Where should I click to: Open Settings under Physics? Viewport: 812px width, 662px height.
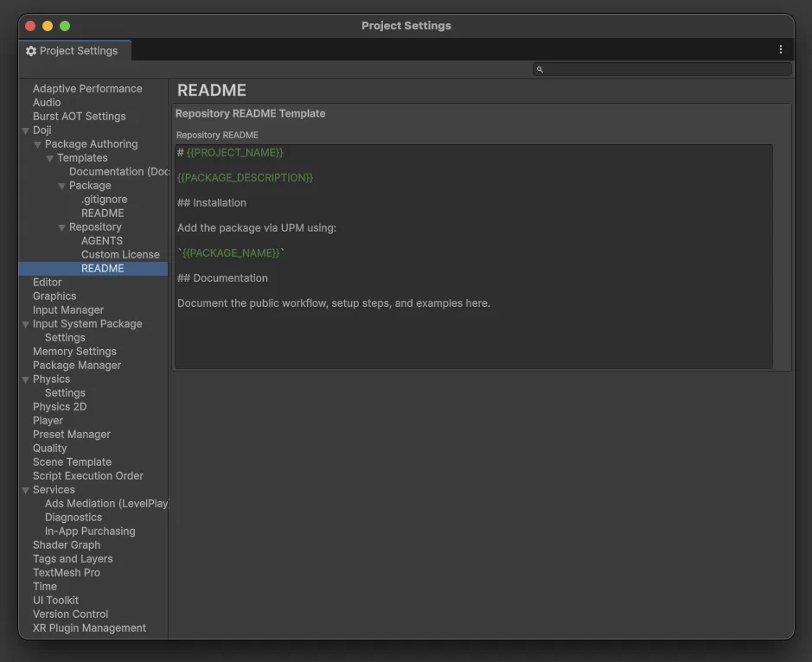coord(65,393)
